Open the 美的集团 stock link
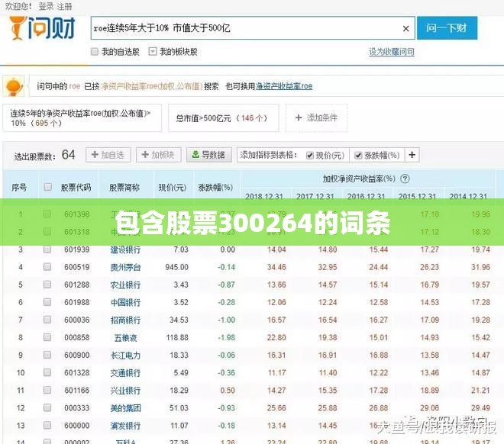Image resolution: width=504 pixels, height=444 pixels. coord(125,408)
